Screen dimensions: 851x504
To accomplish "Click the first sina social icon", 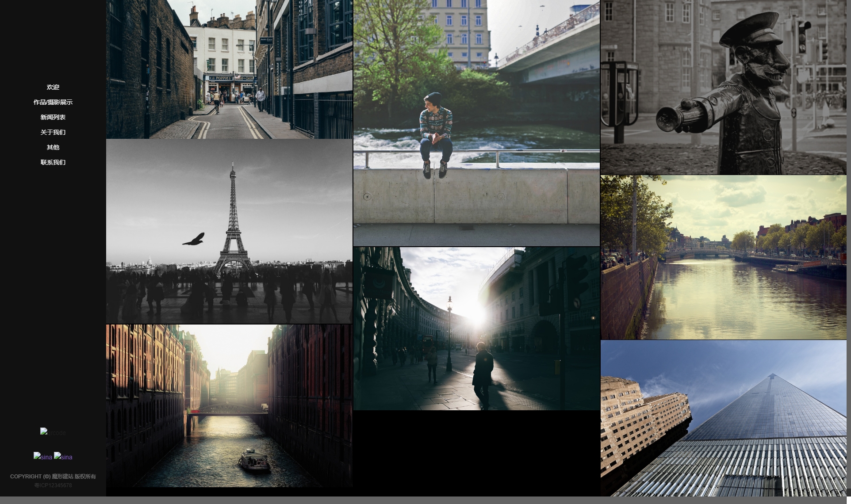I will pos(43,457).
